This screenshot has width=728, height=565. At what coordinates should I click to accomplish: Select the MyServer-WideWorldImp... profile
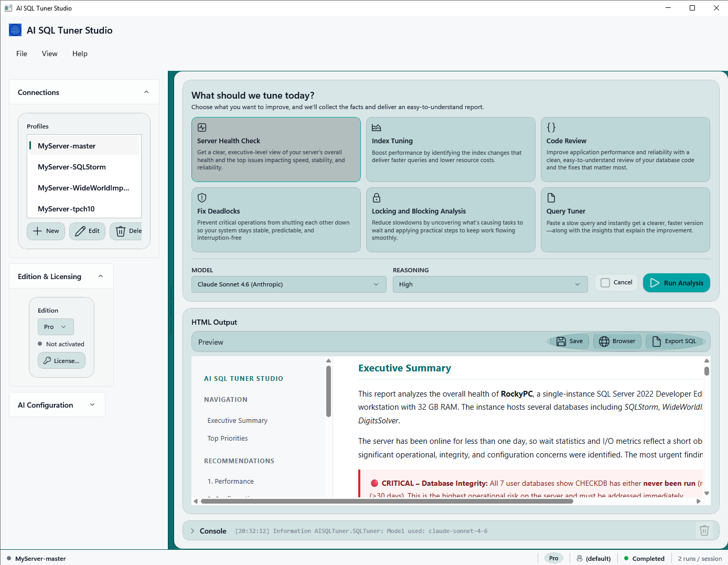(x=84, y=188)
